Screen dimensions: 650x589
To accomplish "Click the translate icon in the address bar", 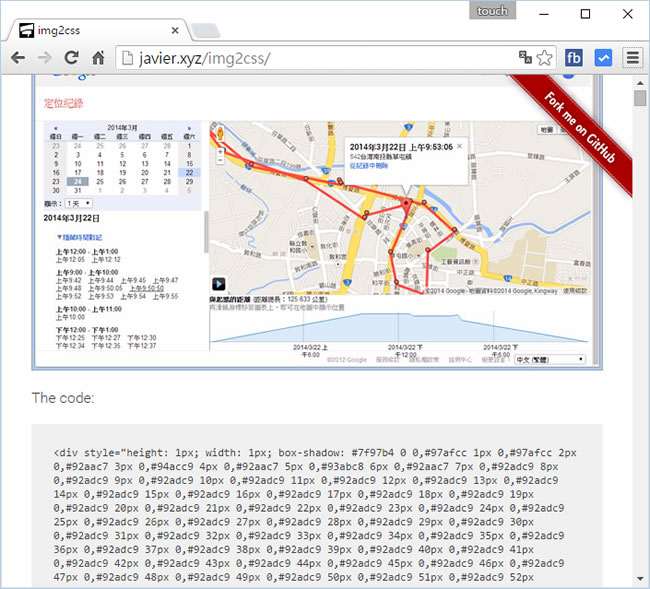I will 525,58.
